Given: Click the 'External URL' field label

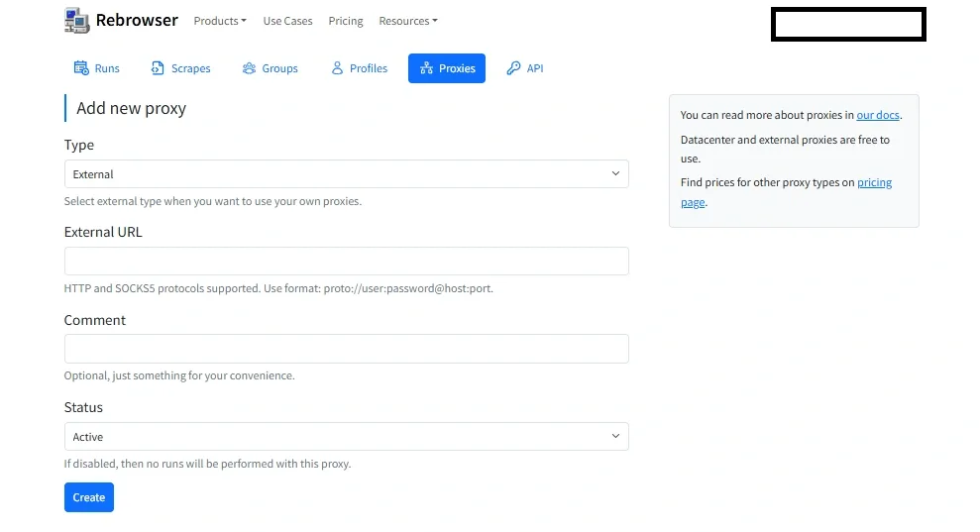Looking at the screenshot, I should [x=103, y=232].
